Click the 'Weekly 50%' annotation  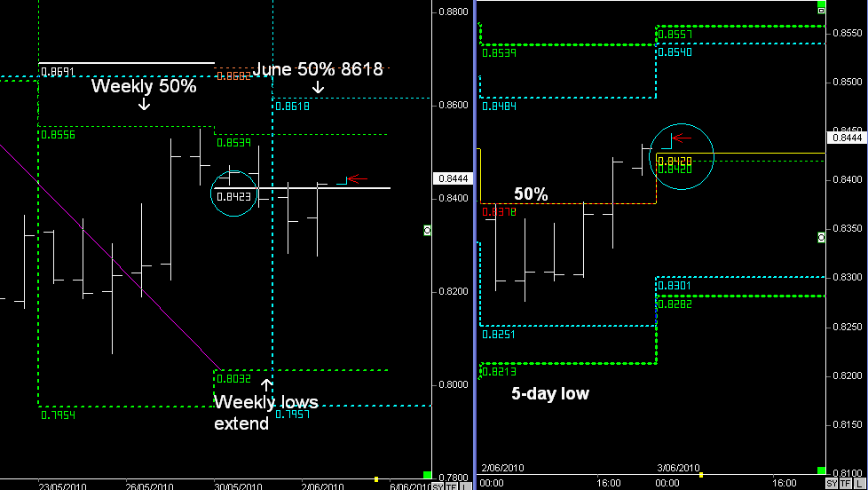point(144,86)
